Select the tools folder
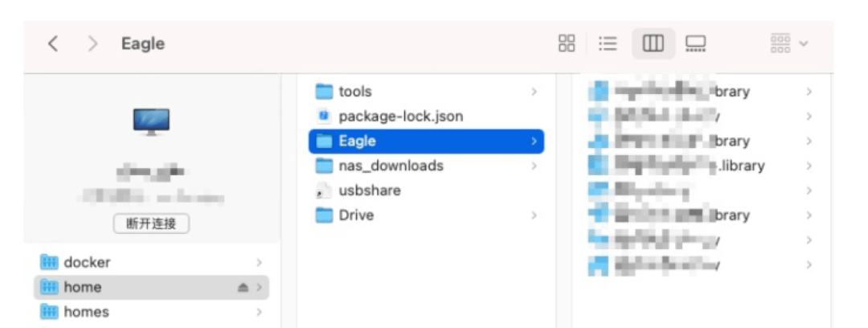 (x=426, y=92)
